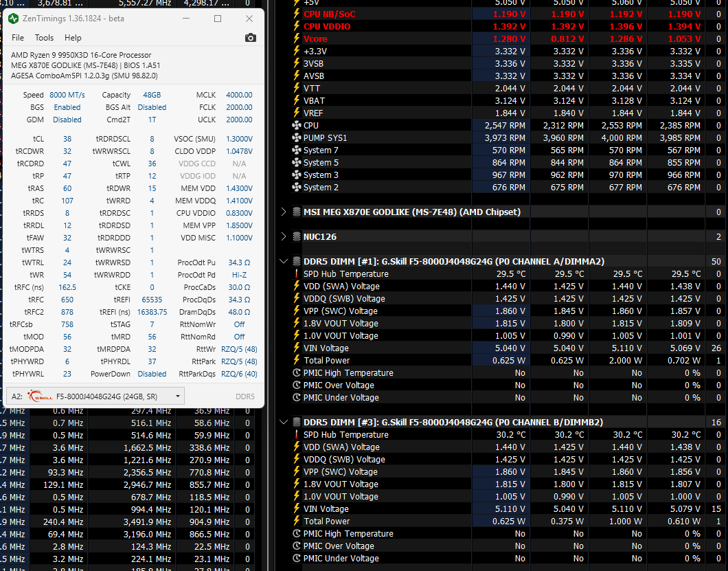This screenshot has height=571, width=728.
Task: Click the lightning icon next to CPU NB/SoC
Action: click(296, 14)
